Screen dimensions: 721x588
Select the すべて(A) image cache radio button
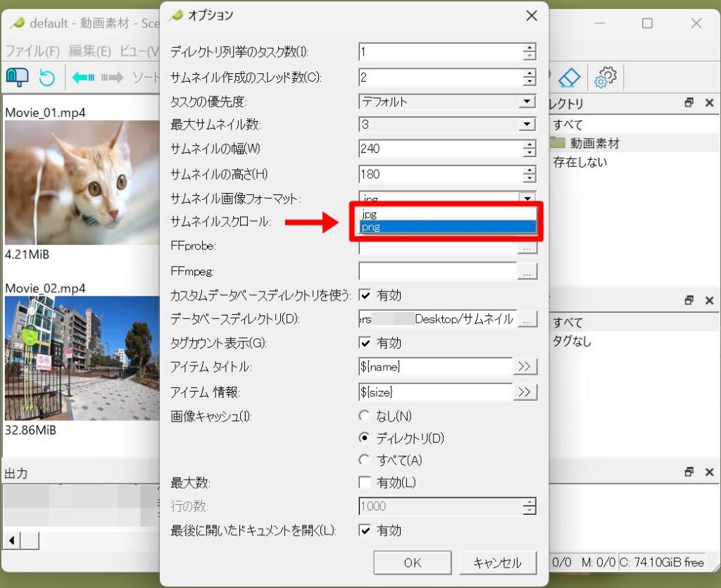coord(364,458)
